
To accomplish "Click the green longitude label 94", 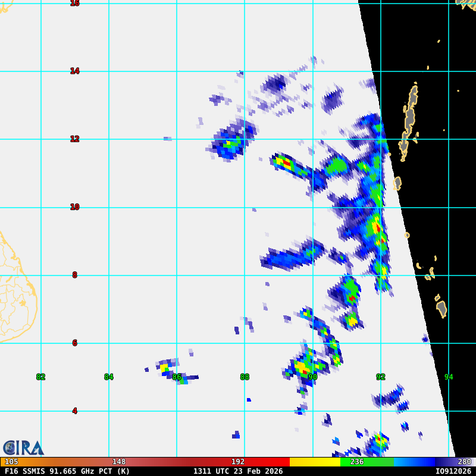I will [x=449, y=377].
